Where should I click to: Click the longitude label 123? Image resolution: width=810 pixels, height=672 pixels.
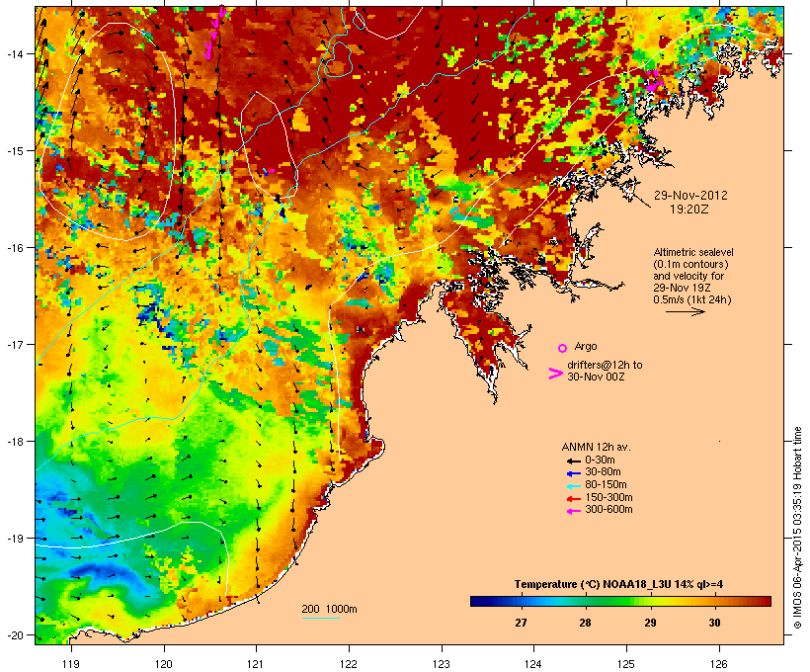(x=442, y=664)
